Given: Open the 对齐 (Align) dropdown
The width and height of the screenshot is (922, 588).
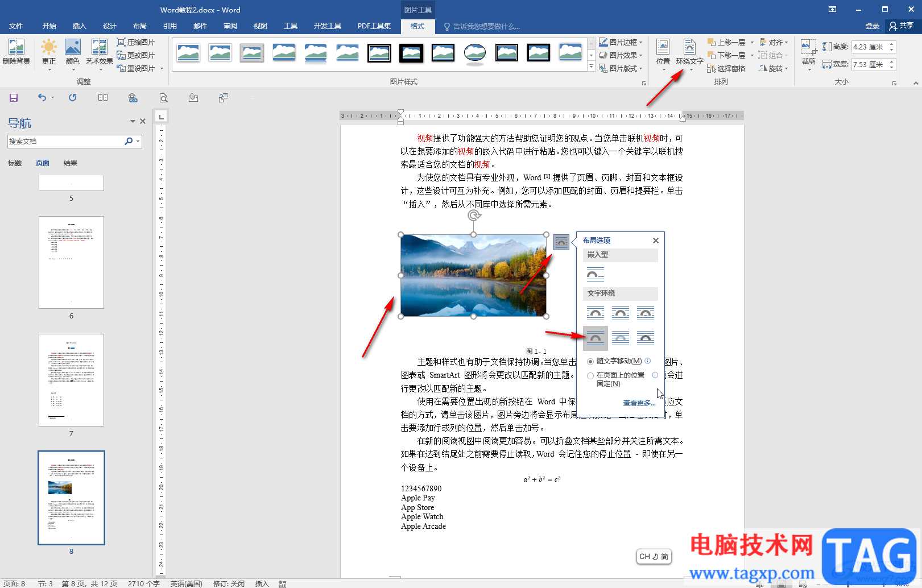Looking at the screenshot, I should [x=774, y=42].
